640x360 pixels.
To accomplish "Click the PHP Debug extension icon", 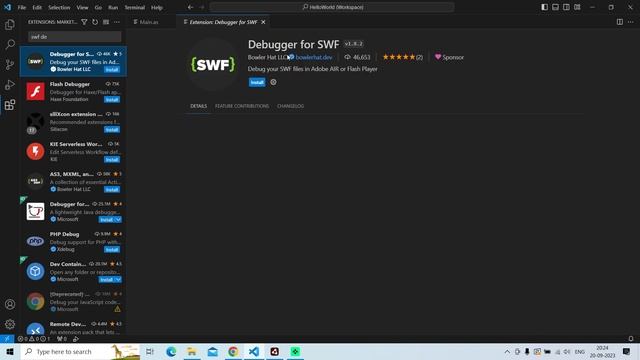I will click(x=36, y=241).
